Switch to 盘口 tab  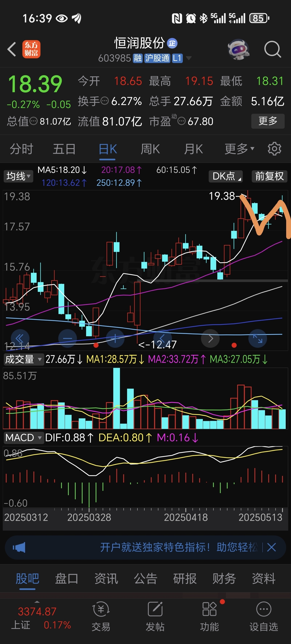coord(67,579)
